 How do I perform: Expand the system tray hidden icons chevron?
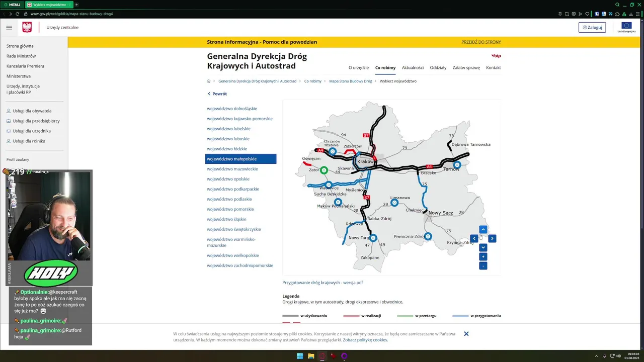[x=597, y=356]
